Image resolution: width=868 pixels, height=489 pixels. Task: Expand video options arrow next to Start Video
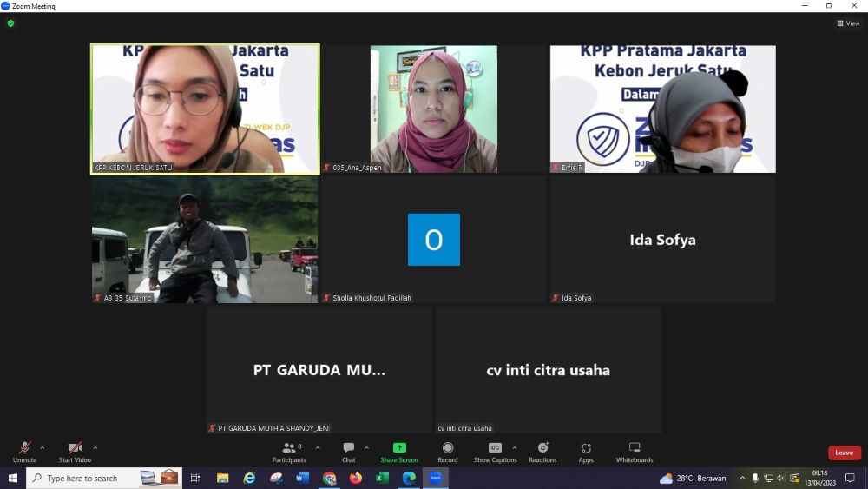[95, 448]
